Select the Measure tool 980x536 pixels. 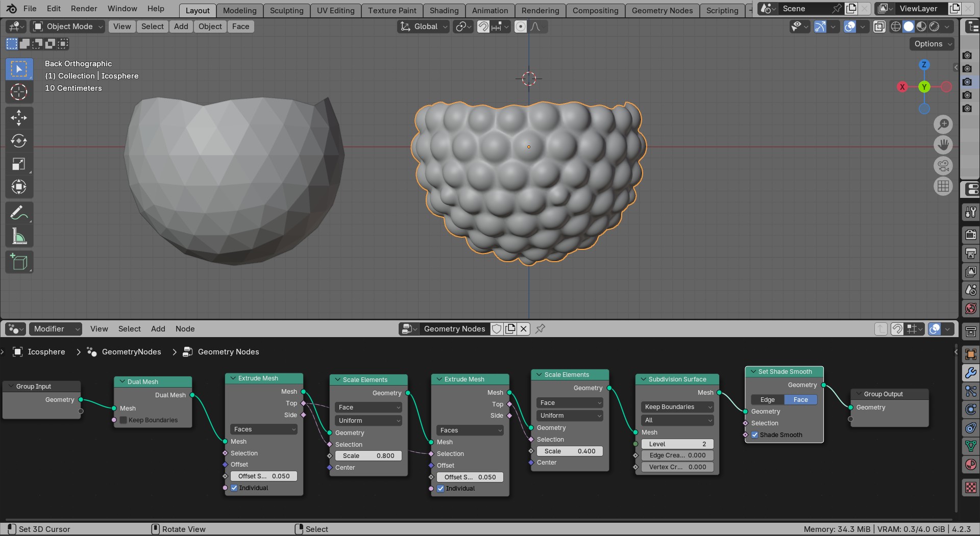click(19, 236)
